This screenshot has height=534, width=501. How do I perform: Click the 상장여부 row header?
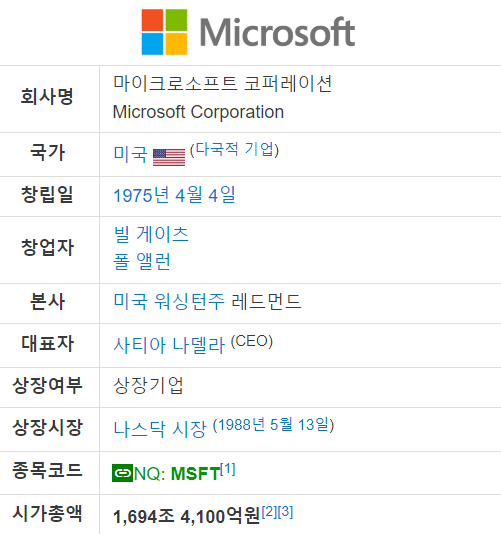(x=47, y=386)
